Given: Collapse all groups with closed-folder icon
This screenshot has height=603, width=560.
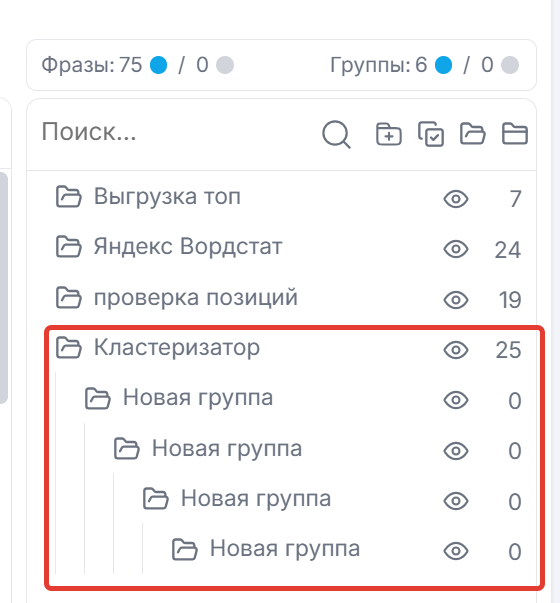Looking at the screenshot, I should coord(515,134).
